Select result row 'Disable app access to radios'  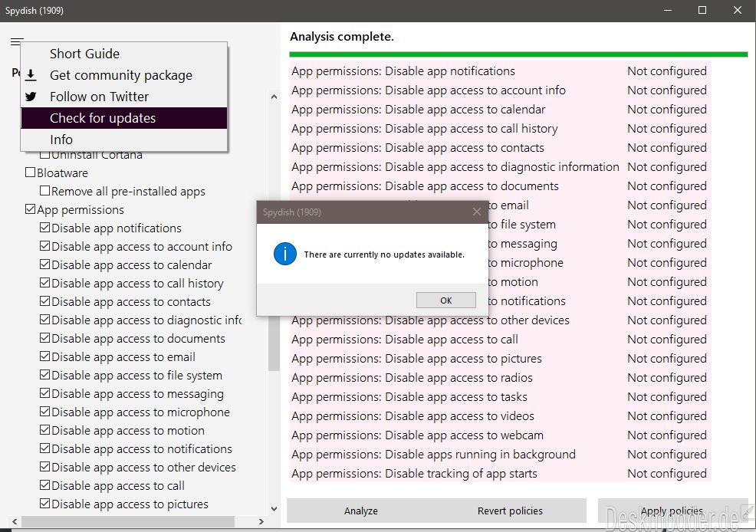click(x=500, y=378)
